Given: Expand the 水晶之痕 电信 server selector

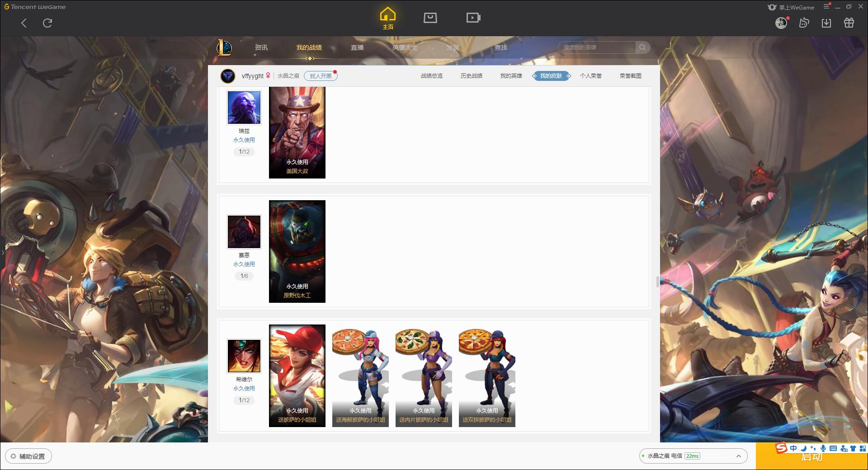Looking at the screenshot, I should pos(693,456).
